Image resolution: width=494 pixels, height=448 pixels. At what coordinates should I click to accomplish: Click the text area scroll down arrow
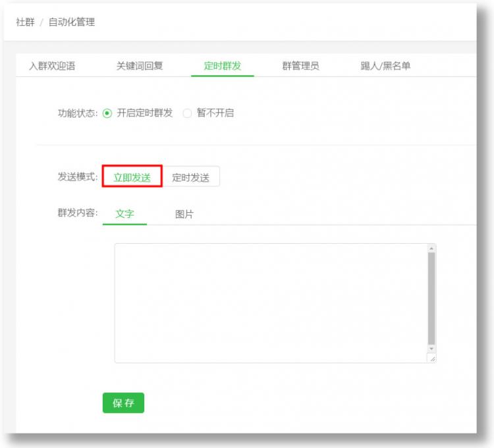pyautogui.click(x=431, y=349)
